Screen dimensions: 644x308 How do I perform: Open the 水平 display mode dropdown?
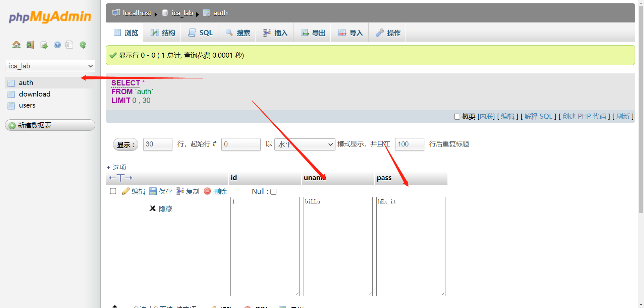coord(305,144)
